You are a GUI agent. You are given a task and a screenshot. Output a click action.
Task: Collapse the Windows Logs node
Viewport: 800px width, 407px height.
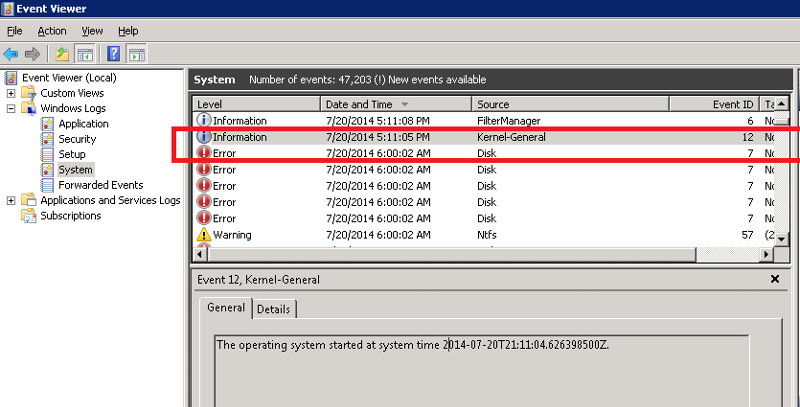click(x=11, y=108)
